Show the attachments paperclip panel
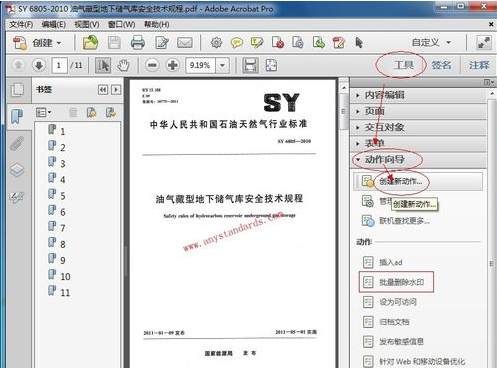 (x=17, y=144)
